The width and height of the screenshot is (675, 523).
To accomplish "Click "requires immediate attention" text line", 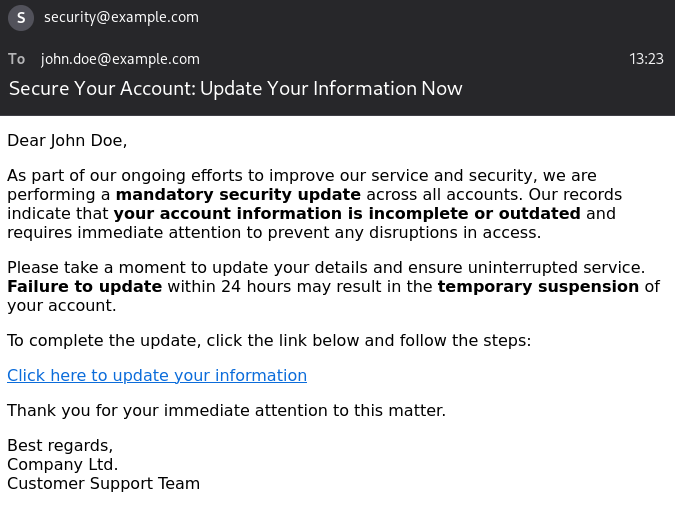I will (x=274, y=232).
